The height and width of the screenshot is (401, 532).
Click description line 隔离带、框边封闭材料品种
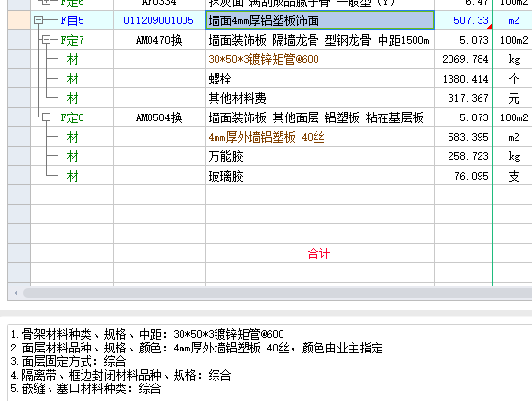(x=120, y=375)
